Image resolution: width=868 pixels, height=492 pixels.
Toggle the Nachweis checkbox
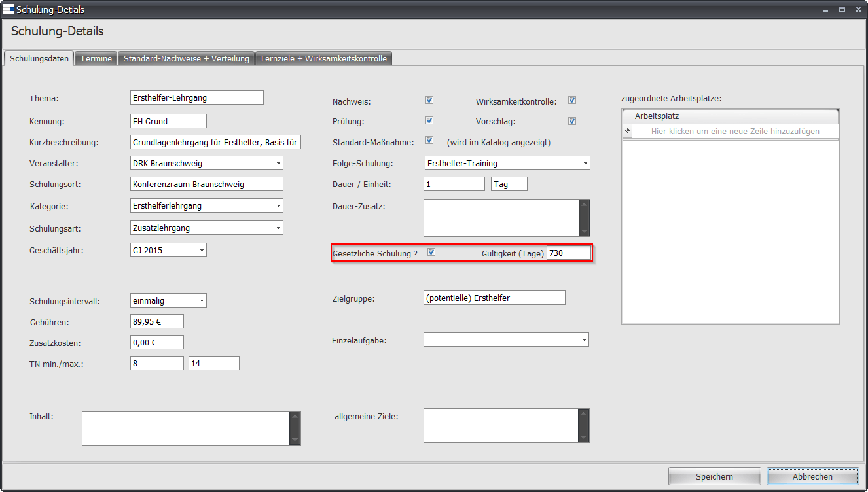[429, 101]
